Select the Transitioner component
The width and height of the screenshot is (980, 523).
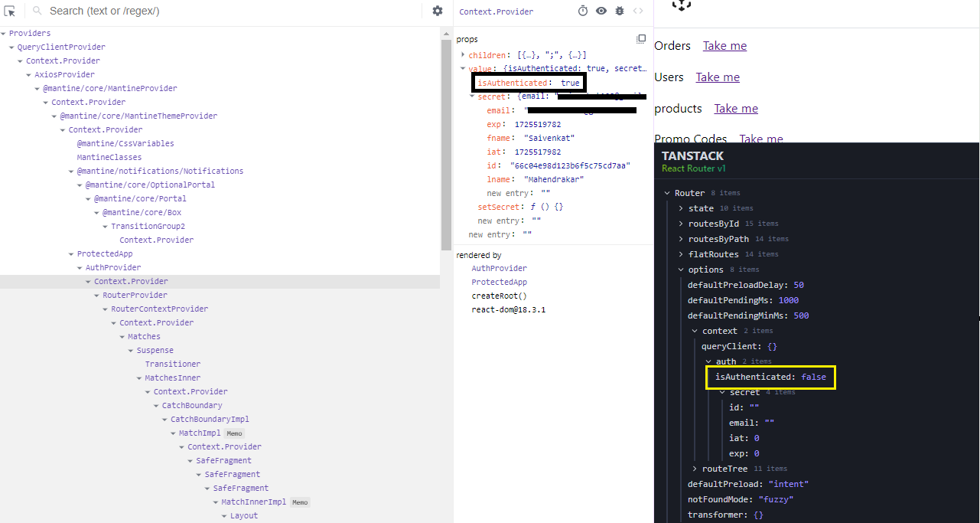(x=173, y=364)
